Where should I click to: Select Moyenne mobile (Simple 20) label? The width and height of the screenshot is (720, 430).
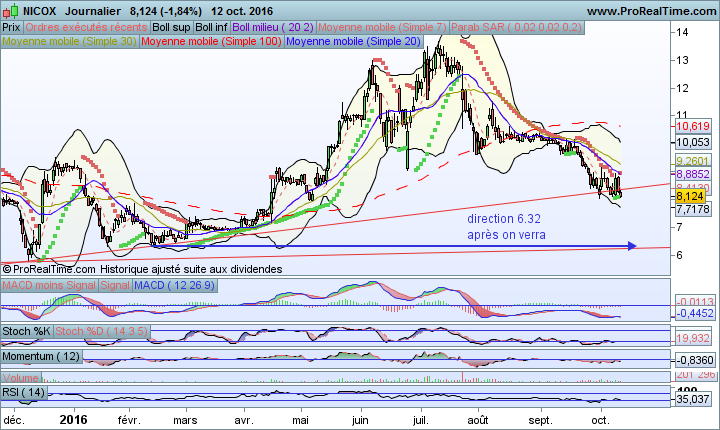(353, 41)
